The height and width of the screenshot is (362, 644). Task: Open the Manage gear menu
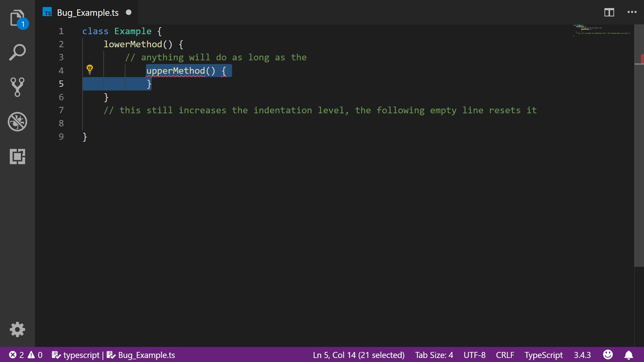pos(17,330)
